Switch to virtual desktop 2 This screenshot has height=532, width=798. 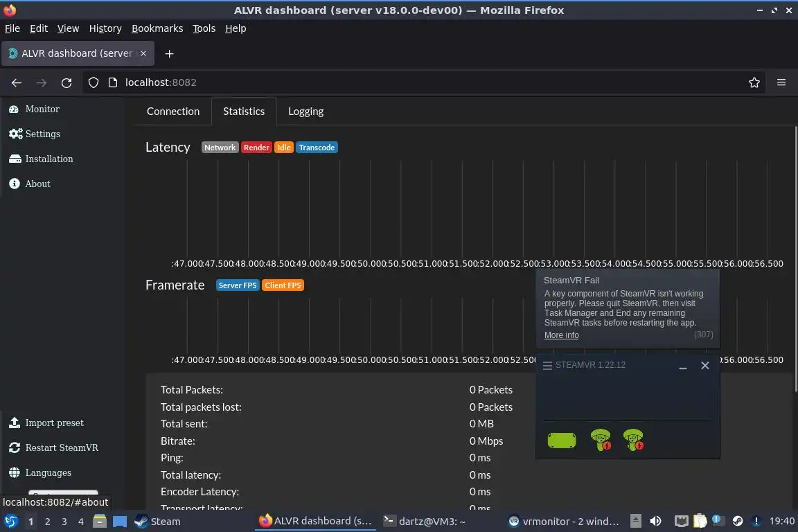coord(47,522)
